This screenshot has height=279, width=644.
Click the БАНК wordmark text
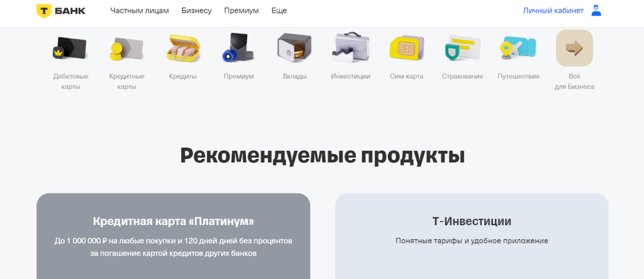coord(69,11)
